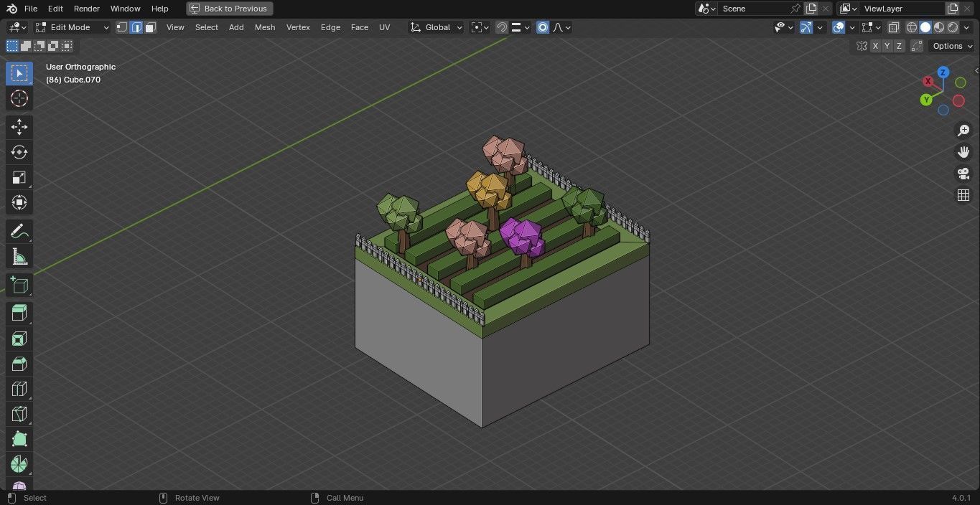
Task: Set selection mode to Subtract
Action: coord(39,46)
